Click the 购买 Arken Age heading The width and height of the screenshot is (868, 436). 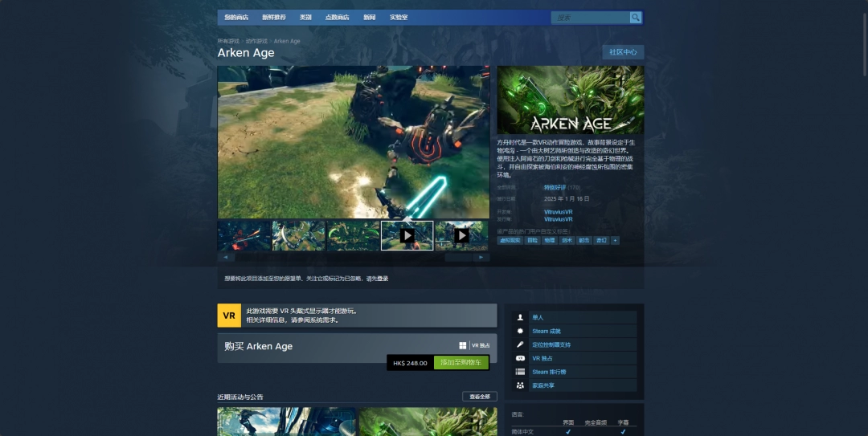258,346
